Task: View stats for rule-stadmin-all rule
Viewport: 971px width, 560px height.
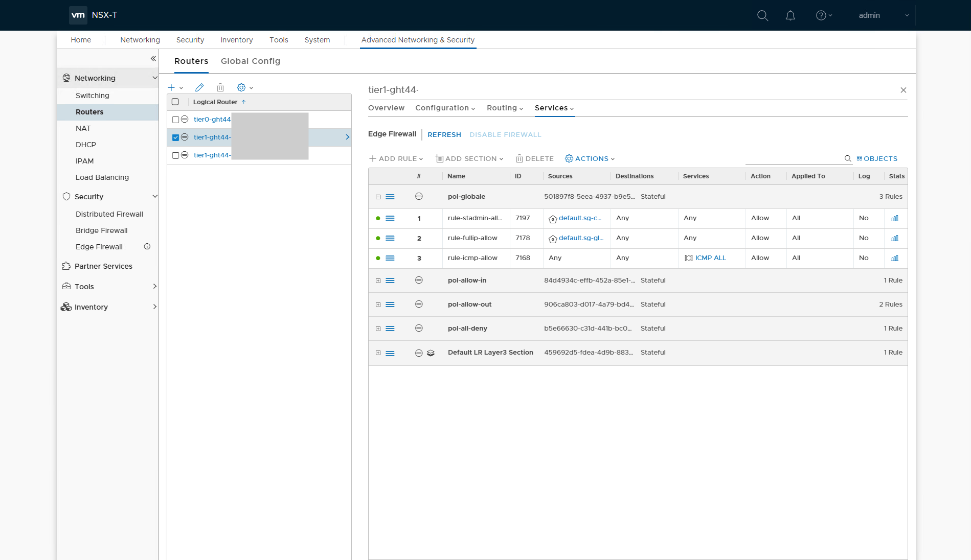Action: [x=895, y=218]
